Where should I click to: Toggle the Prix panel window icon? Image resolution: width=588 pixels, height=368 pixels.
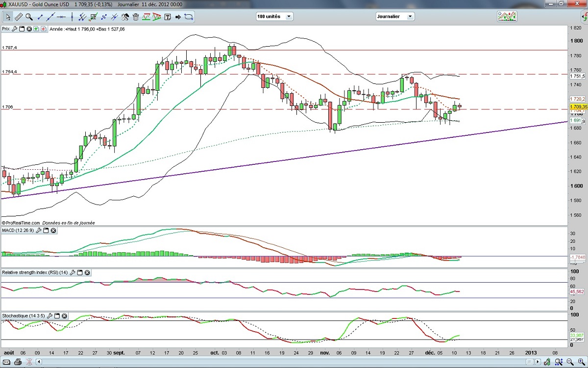[x=22, y=29]
